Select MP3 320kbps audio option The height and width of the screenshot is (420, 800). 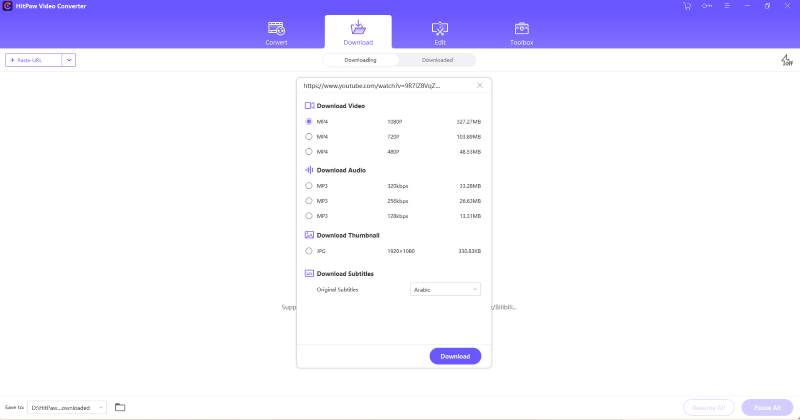tap(309, 186)
